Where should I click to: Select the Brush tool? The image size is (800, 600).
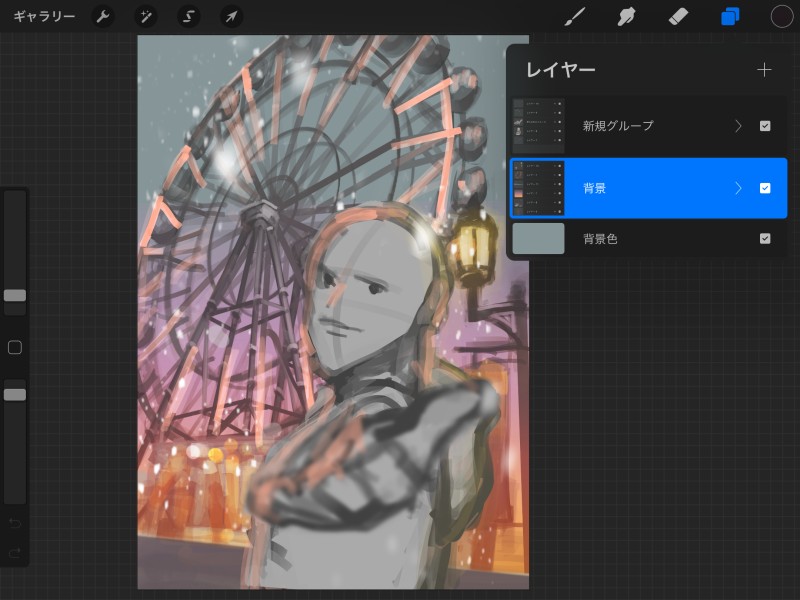(575, 16)
